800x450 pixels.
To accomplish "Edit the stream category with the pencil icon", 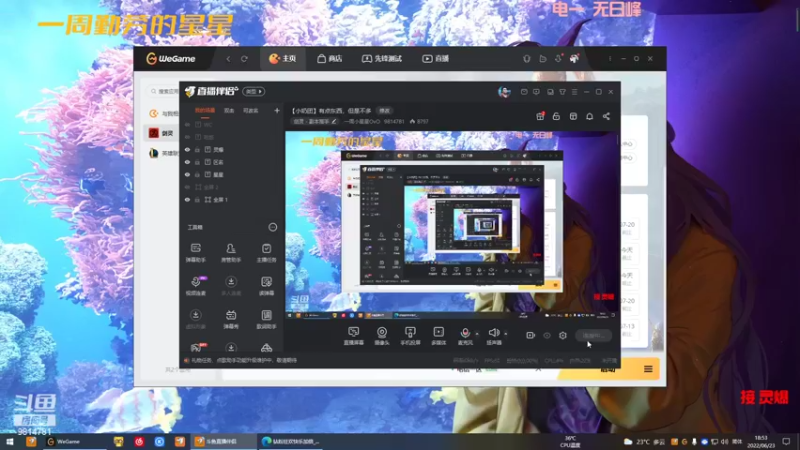I will tap(334, 121).
